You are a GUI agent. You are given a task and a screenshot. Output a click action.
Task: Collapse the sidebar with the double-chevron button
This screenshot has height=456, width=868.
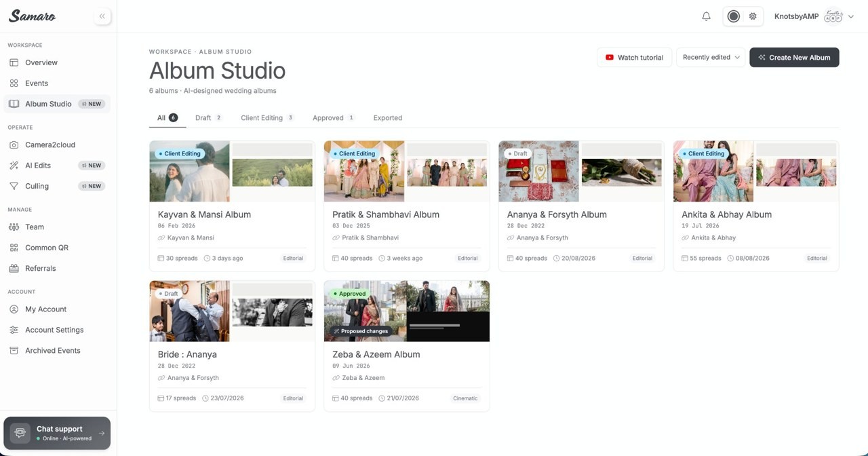pyautogui.click(x=102, y=16)
